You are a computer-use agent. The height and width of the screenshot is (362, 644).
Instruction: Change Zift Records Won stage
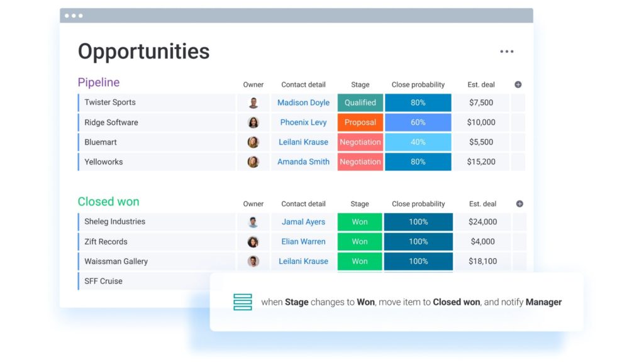click(360, 242)
